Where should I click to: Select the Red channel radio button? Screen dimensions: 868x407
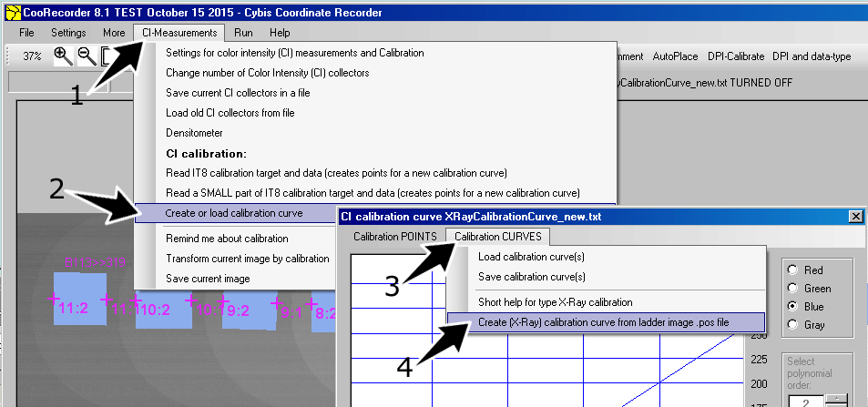pyautogui.click(x=792, y=270)
